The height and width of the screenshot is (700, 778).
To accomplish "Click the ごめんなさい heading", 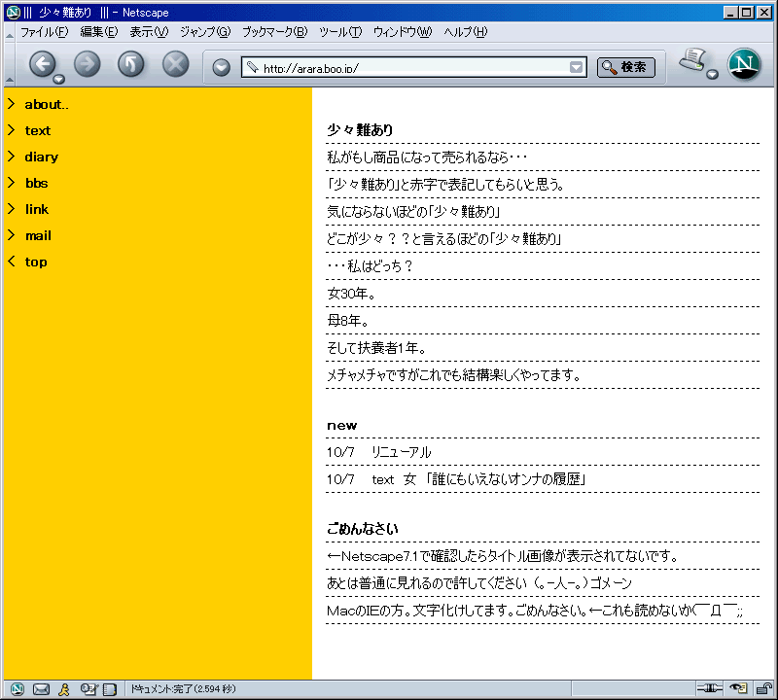I will pos(363,529).
